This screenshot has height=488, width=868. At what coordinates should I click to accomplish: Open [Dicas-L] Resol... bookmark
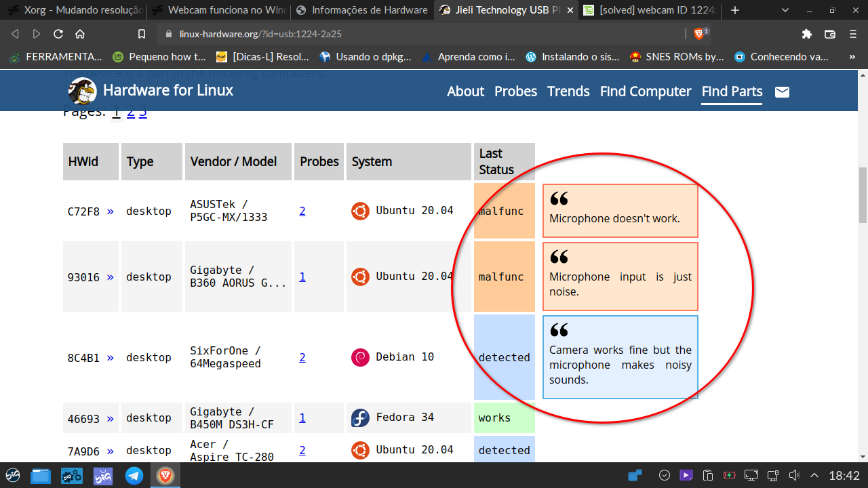(262, 57)
